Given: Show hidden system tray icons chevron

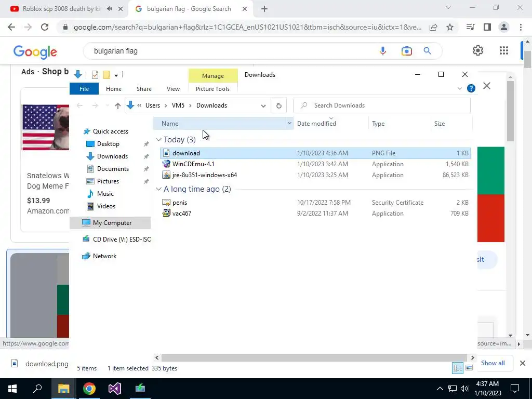Looking at the screenshot, I should pyautogui.click(x=440, y=389).
